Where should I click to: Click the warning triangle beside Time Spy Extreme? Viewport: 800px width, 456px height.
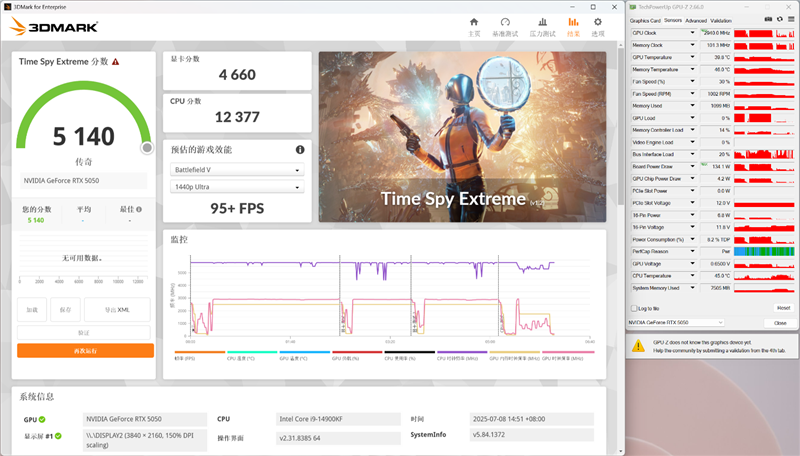[x=116, y=62]
